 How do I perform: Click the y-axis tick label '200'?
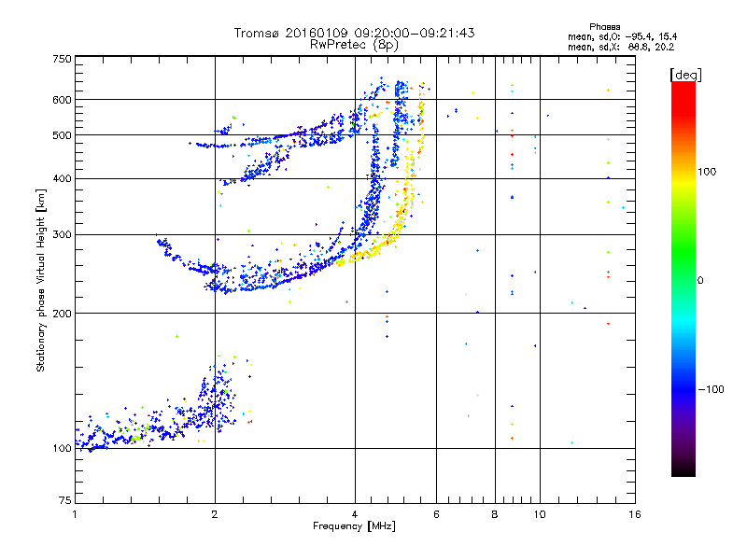(62, 314)
